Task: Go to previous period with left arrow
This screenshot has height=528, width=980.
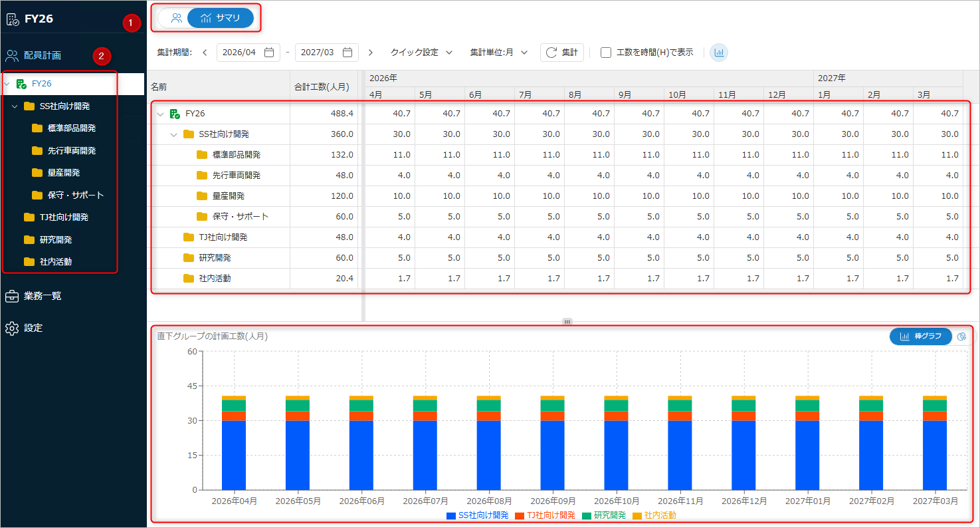Action: [205, 53]
